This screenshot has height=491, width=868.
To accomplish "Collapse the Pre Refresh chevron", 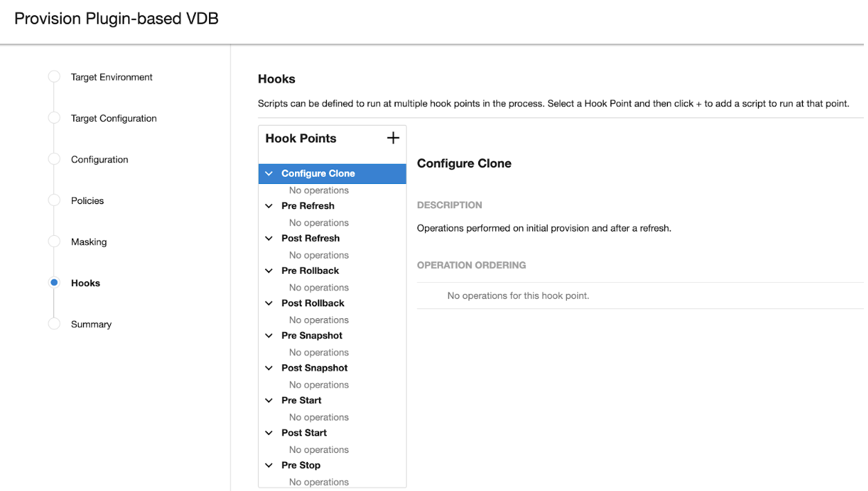I will tap(269, 206).
